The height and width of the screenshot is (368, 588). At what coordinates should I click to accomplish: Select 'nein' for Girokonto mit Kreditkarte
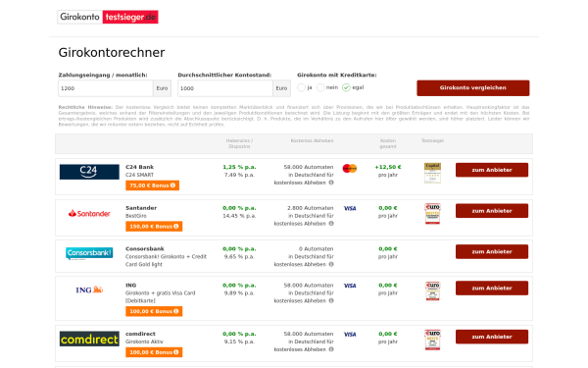point(320,87)
